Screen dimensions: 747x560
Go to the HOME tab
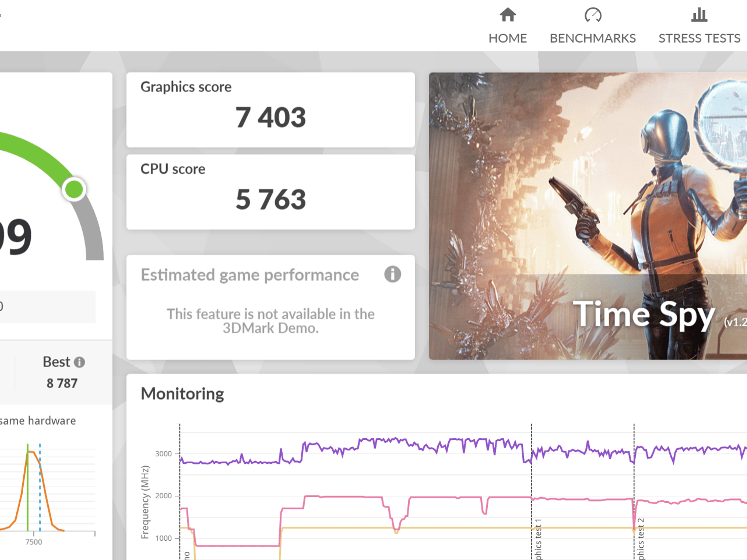(x=508, y=38)
